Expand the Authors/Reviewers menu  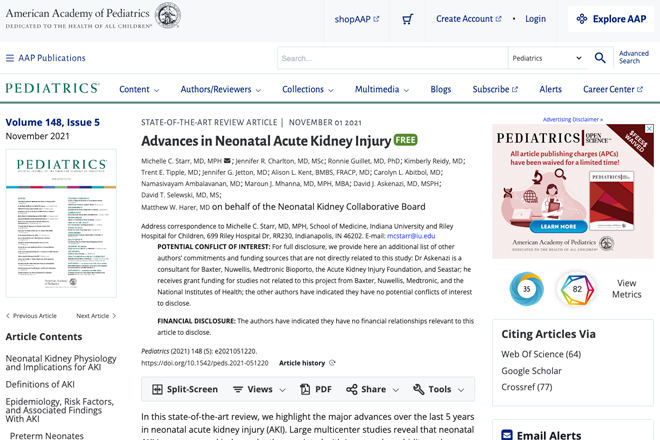click(221, 90)
